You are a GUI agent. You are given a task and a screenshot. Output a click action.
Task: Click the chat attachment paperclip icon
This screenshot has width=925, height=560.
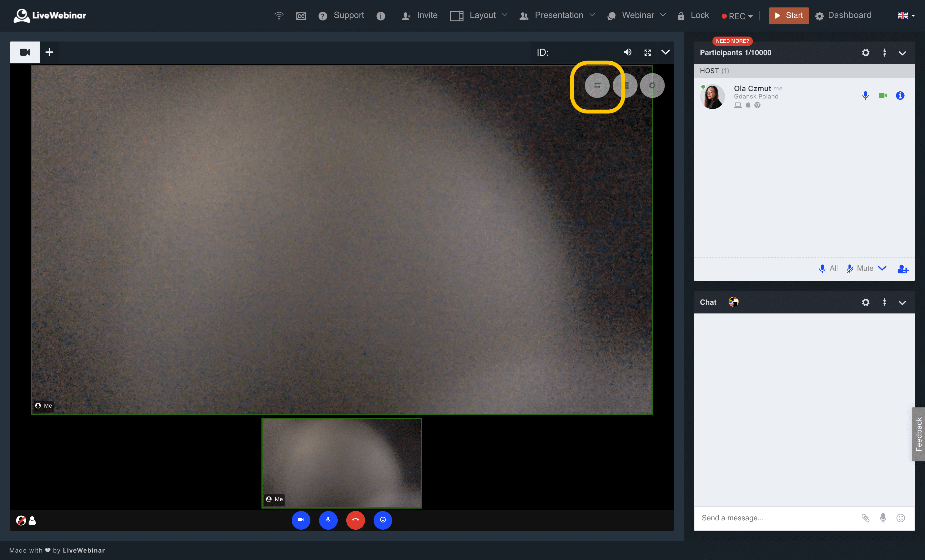tap(865, 518)
